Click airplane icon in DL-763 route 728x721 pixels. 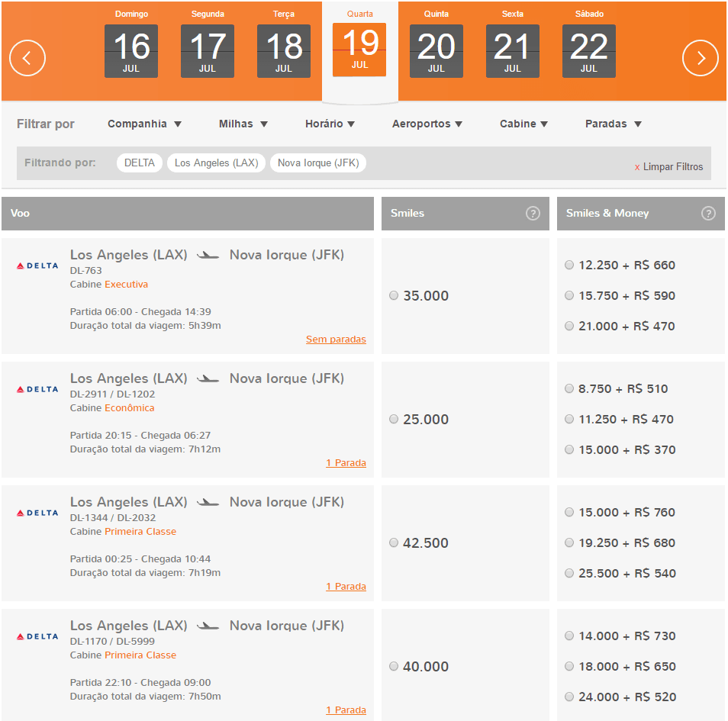point(208,256)
